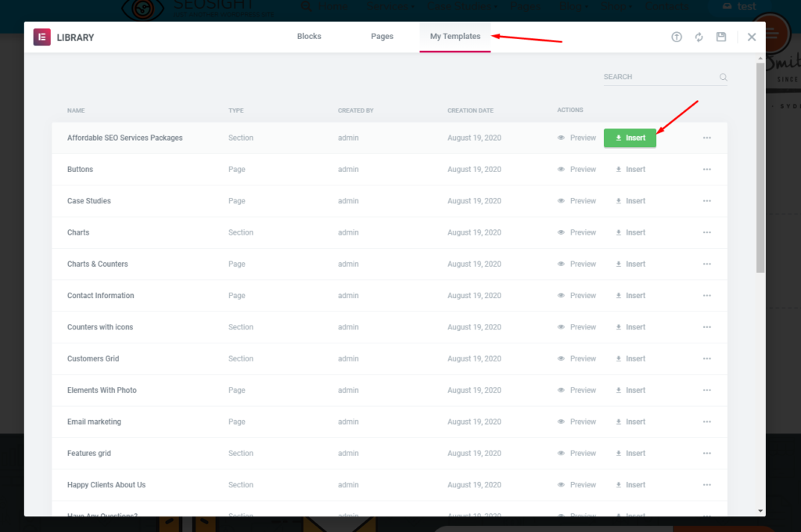Preview the Charts section template
Screen dimensions: 801x532
pos(577,232)
